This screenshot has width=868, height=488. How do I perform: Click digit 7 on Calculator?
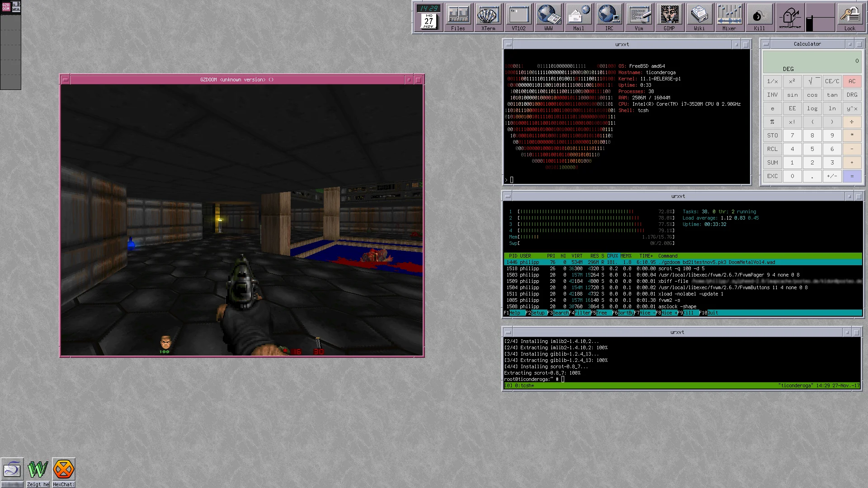792,136
